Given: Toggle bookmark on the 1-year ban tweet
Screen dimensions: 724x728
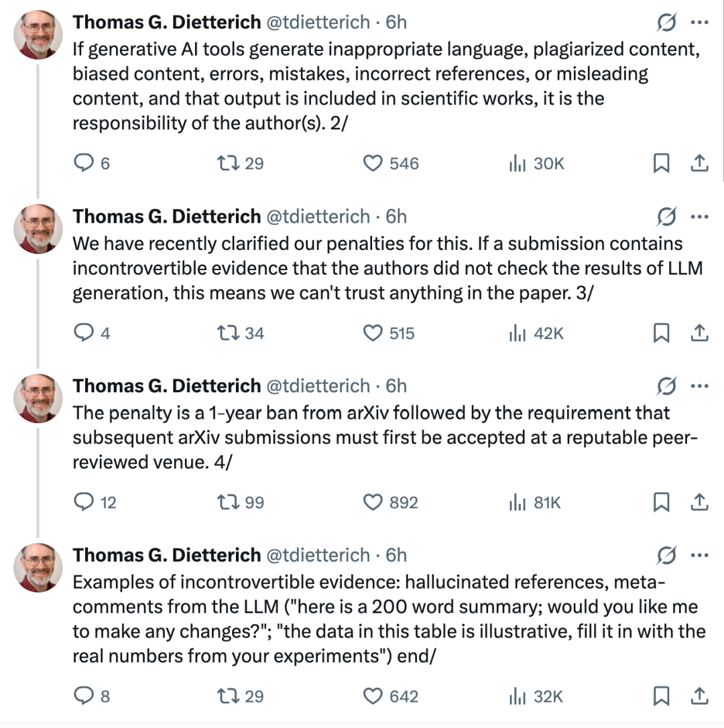Looking at the screenshot, I should [661, 502].
